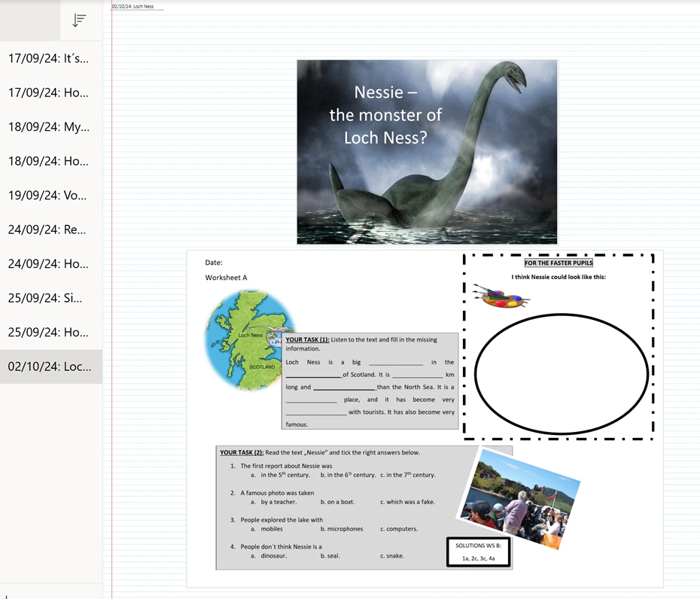Screen dimensions: 700x599
Task: Select the "24/09/24: Re..." page
Action: coord(49,230)
